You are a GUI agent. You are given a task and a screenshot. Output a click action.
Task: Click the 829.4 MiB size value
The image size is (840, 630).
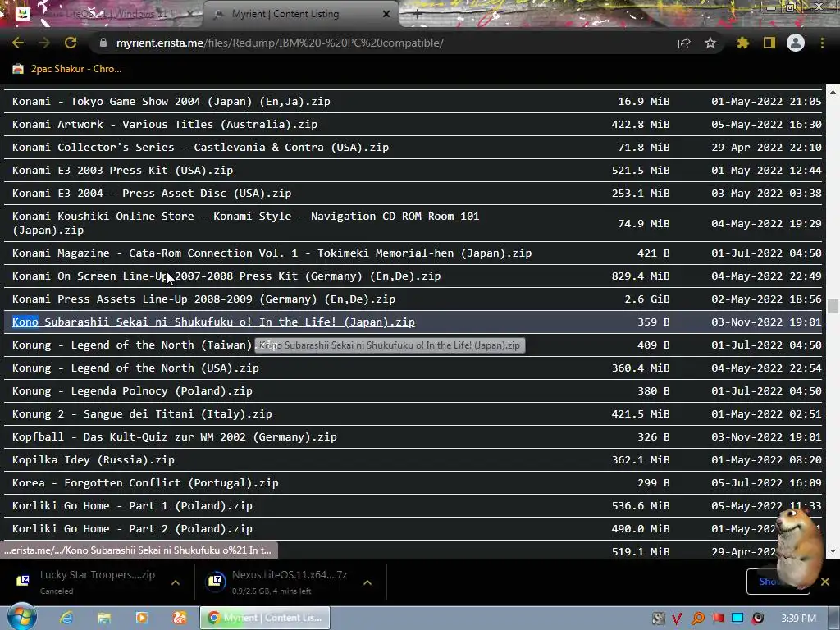(640, 276)
